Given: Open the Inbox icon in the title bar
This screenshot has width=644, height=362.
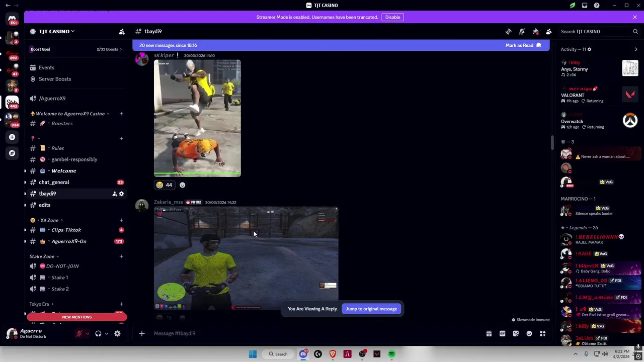Looking at the screenshot, I should pos(585,5).
